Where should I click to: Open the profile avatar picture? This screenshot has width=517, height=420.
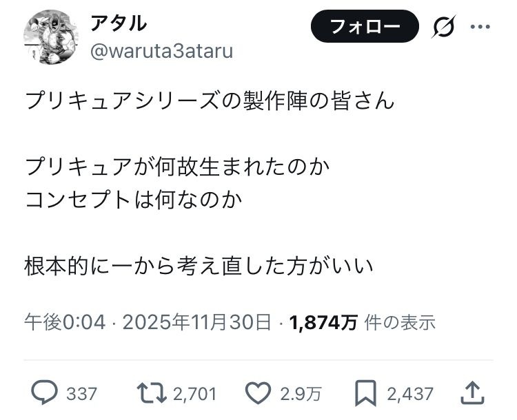[x=50, y=38]
